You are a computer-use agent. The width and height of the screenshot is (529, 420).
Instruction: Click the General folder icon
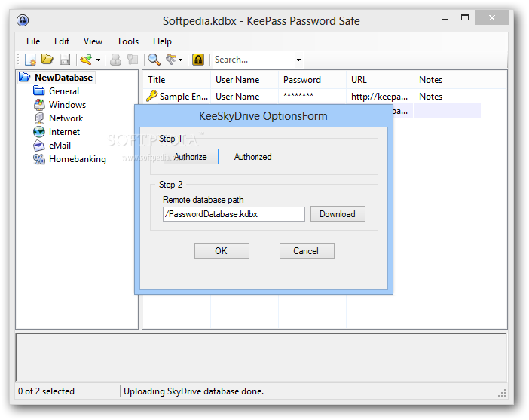coord(39,90)
